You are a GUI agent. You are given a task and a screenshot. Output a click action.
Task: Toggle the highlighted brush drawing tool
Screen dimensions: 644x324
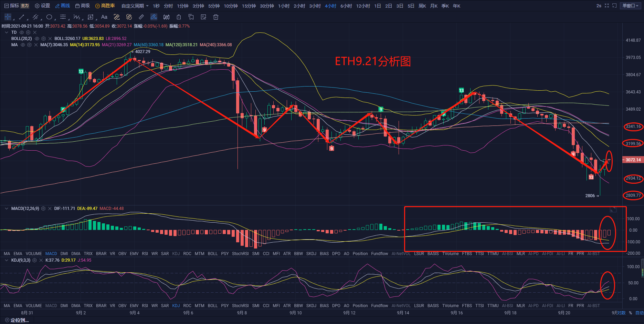(x=154, y=17)
